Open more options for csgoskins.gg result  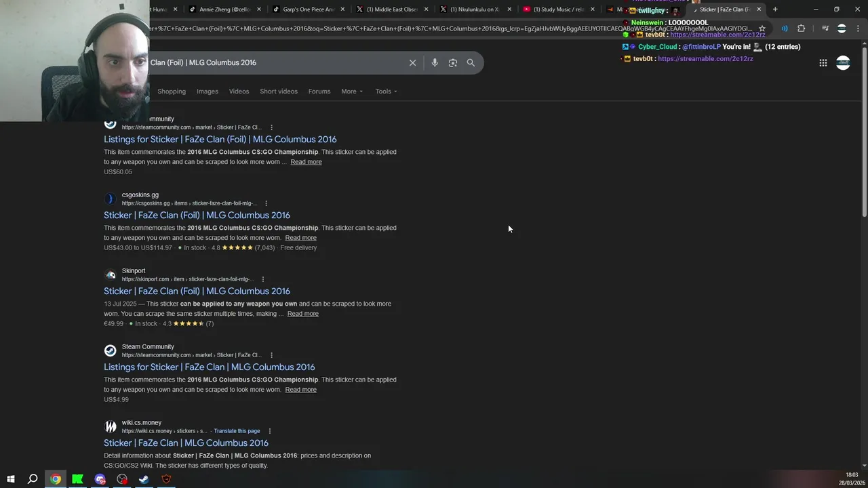[x=266, y=203]
